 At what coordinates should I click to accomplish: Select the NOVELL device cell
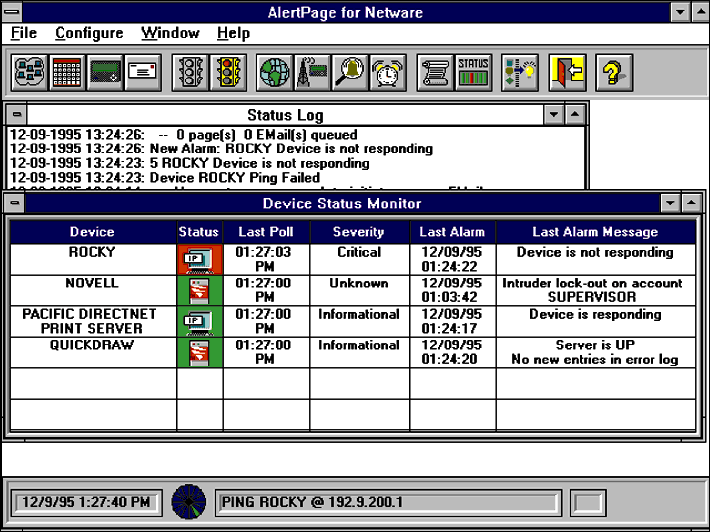point(93,291)
